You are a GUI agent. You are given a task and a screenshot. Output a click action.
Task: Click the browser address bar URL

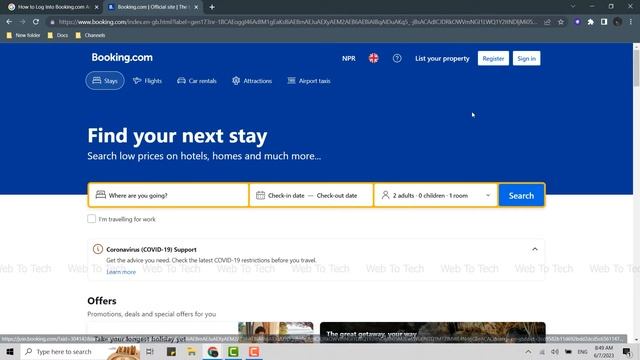[298, 22]
